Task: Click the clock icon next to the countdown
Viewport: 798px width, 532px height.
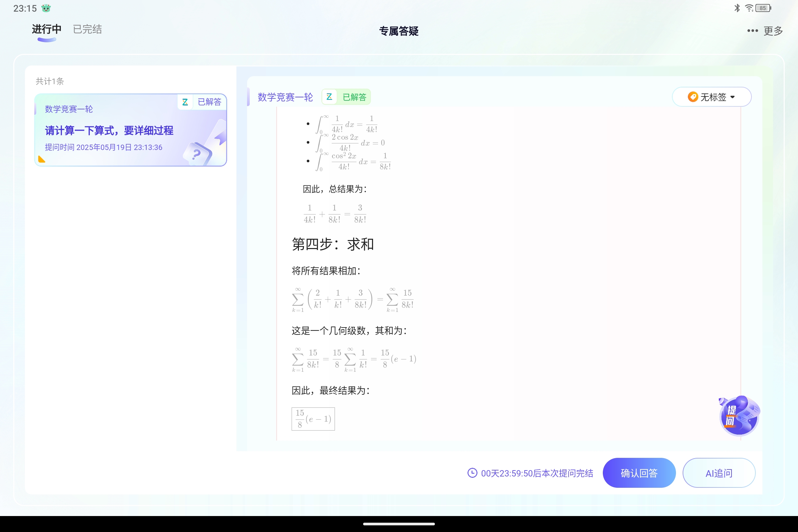Action: [x=472, y=473]
